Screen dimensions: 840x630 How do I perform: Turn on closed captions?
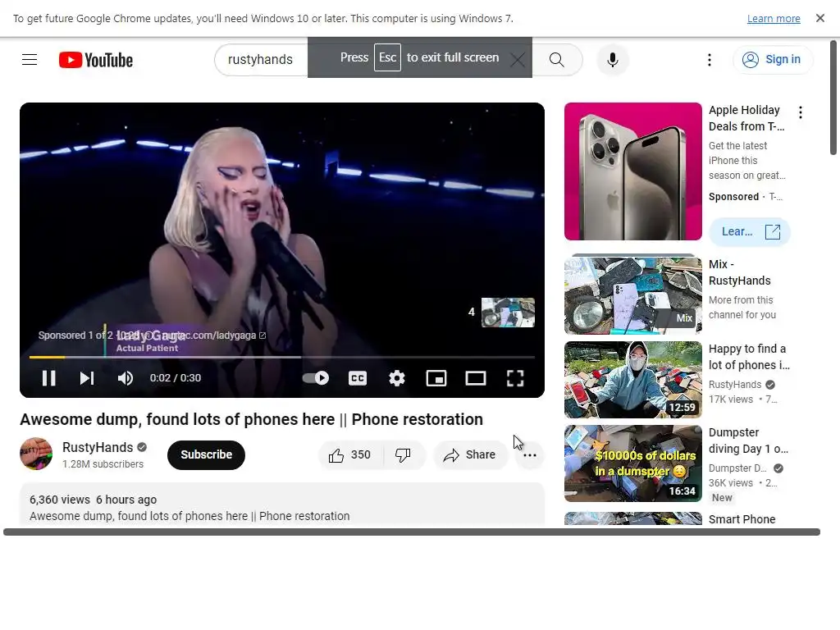358,378
